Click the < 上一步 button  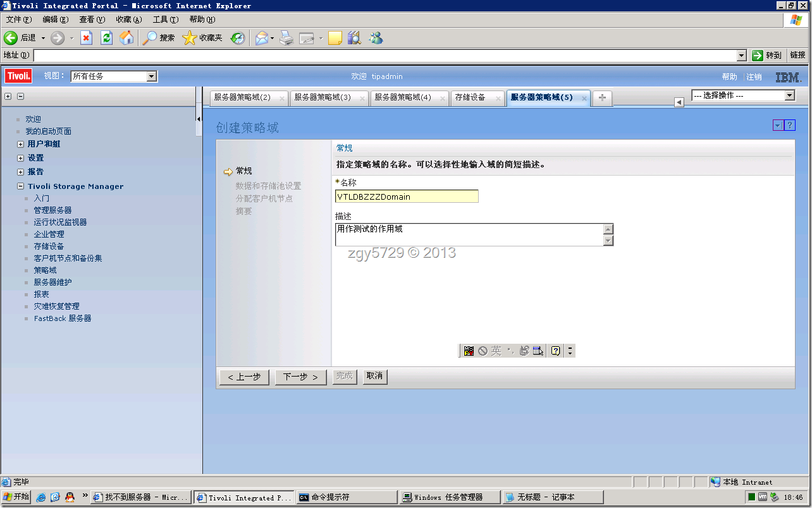coord(244,377)
